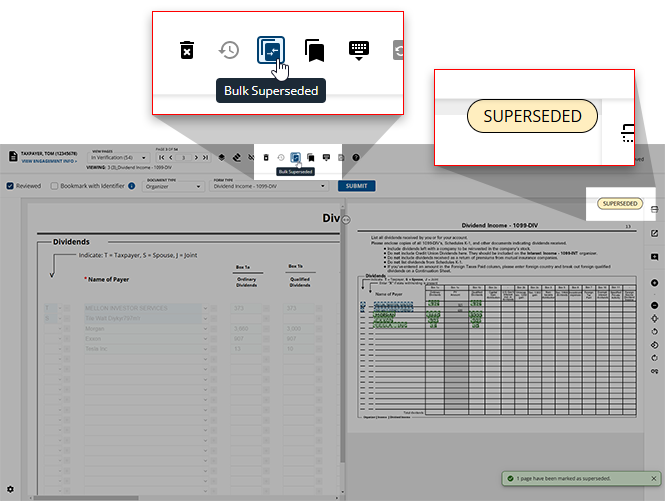Click the info icon beside Bookmark with Identifier

pos(131,186)
